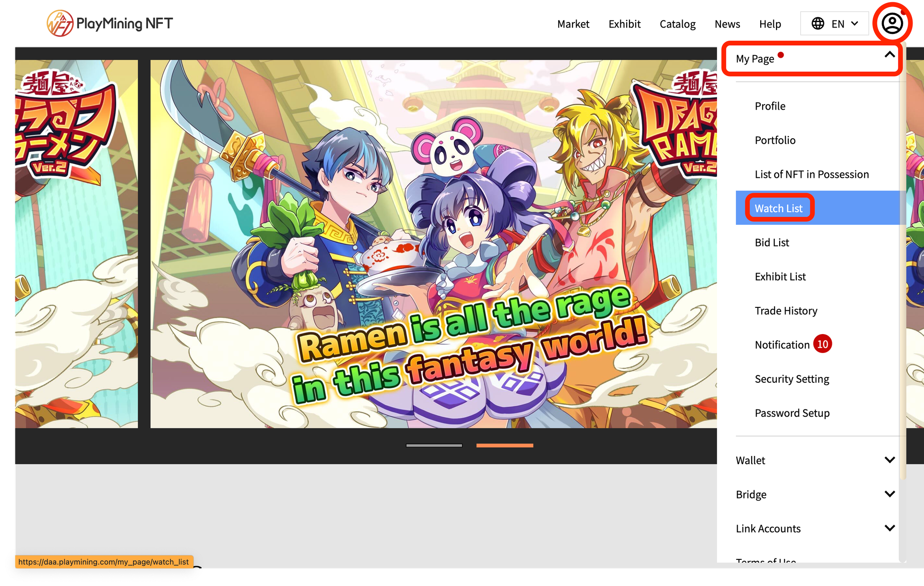Click the PlayMining NFT logo icon

pyautogui.click(x=60, y=23)
